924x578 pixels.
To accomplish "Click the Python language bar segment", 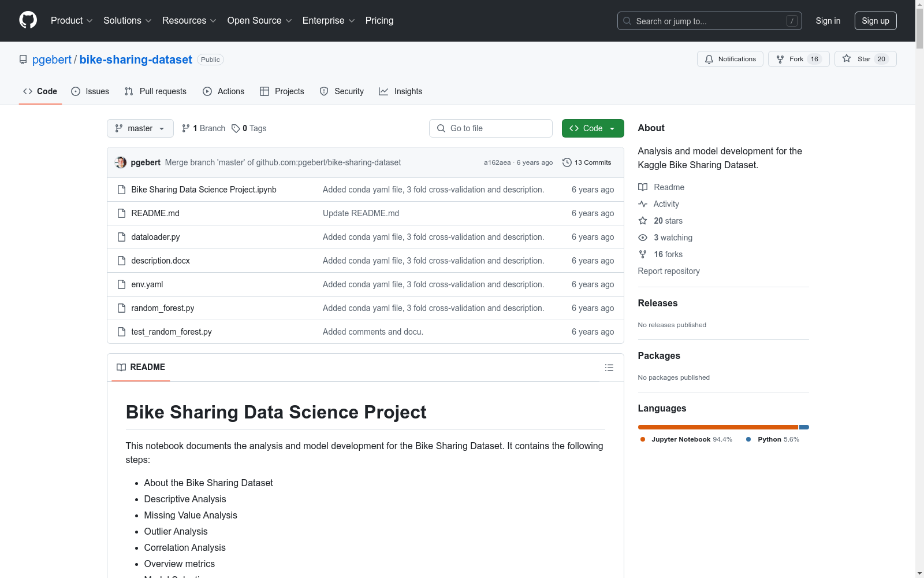I will pyautogui.click(x=804, y=427).
